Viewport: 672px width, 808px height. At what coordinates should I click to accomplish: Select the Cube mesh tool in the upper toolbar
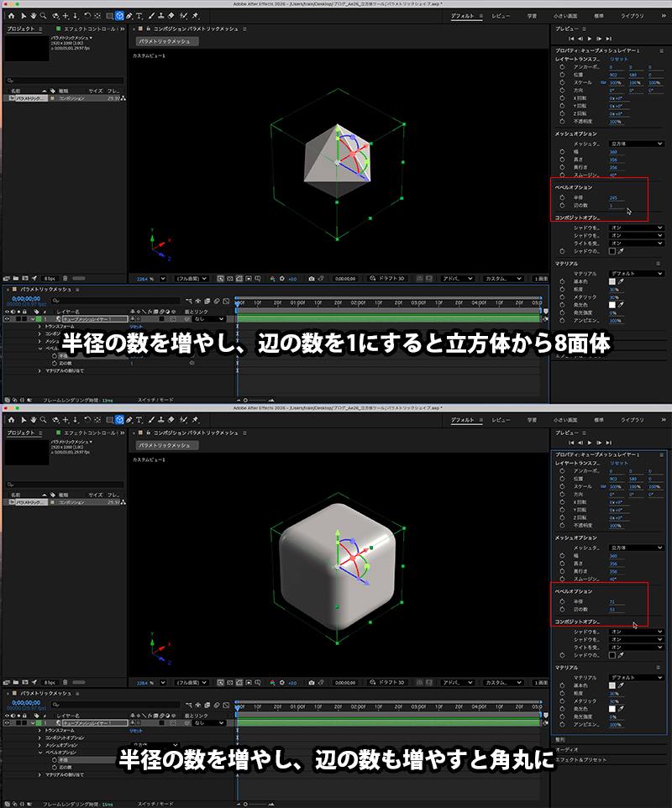point(119,15)
